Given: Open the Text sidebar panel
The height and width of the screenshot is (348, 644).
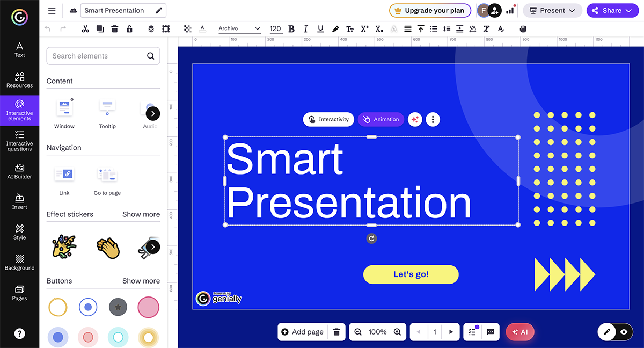Looking at the screenshot, I should tap(19, 49).
